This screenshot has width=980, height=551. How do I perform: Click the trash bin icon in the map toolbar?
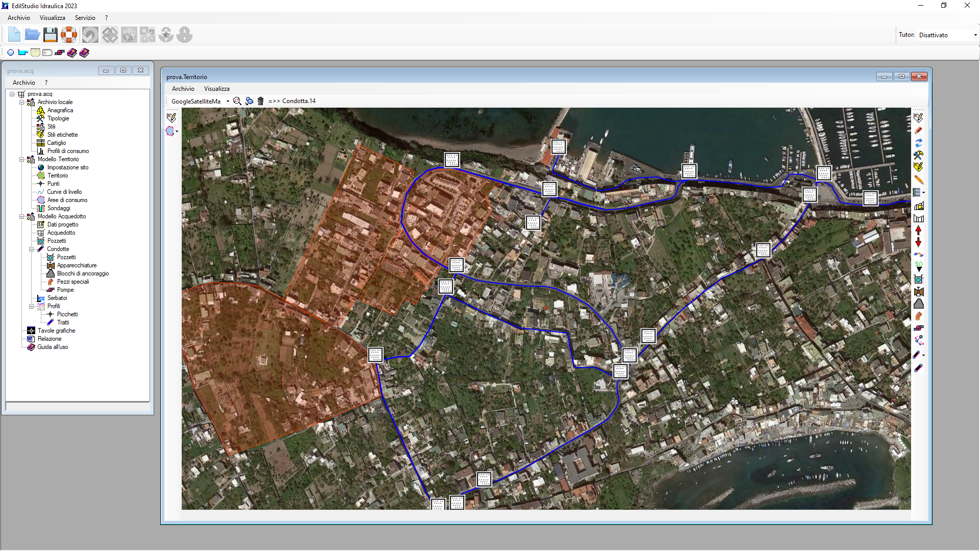(260, 101)
